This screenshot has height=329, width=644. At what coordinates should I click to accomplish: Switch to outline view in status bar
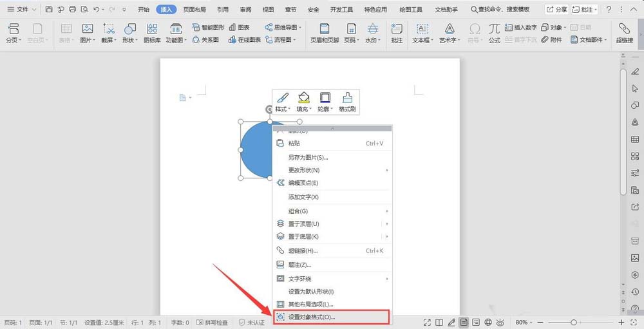(476, 323)
